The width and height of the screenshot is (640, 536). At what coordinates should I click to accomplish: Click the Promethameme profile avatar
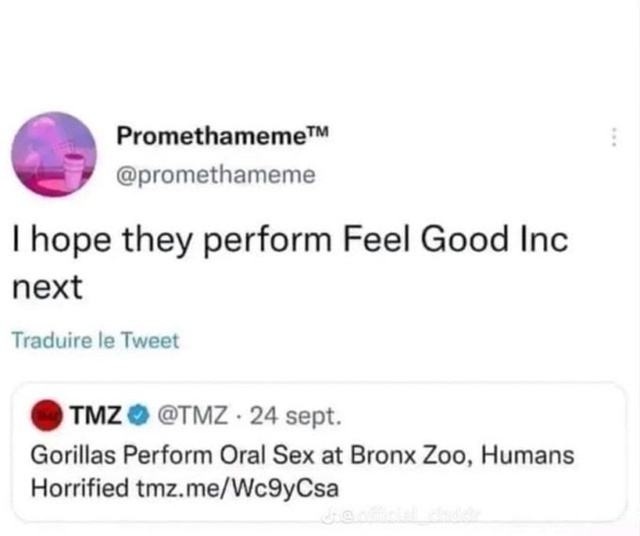pyautogui.click(x=54, y=155)
